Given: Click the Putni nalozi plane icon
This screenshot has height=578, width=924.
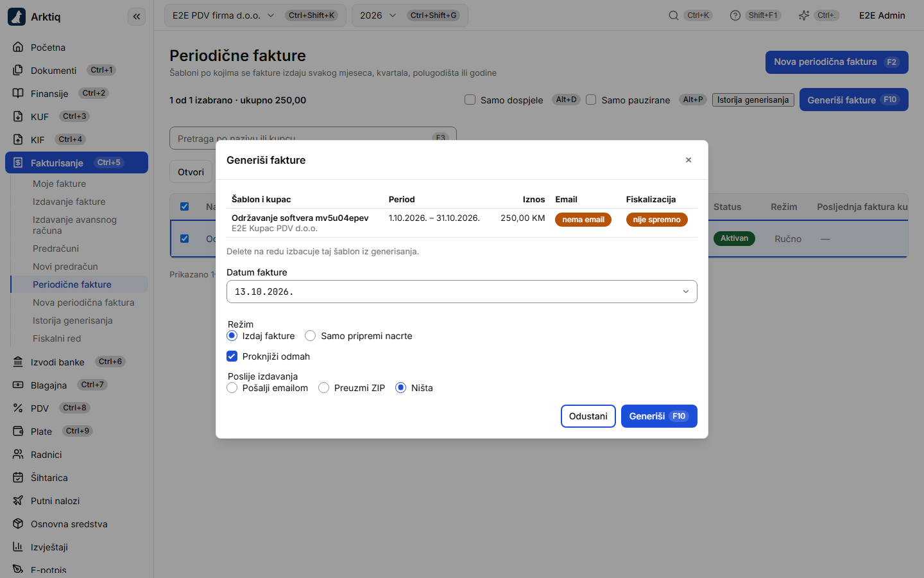Looking at the screenshot, I should [x=18, y=501].
